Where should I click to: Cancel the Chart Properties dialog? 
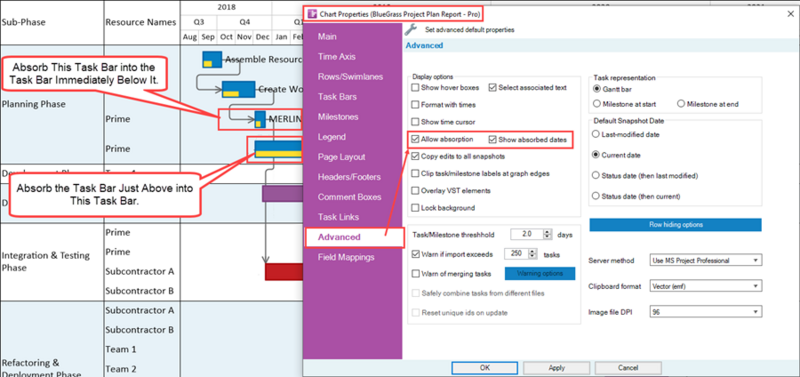coord(628,368)
